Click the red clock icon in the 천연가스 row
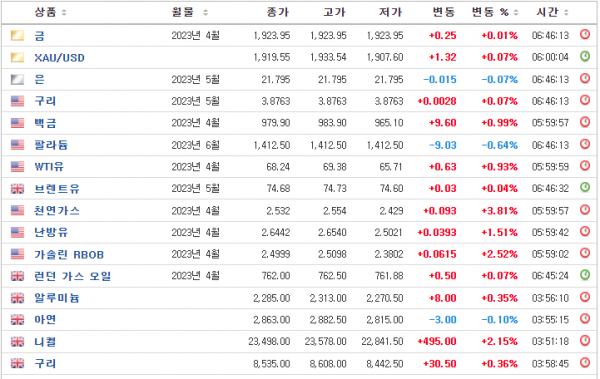The image size is (600, 379). (585, 209)
